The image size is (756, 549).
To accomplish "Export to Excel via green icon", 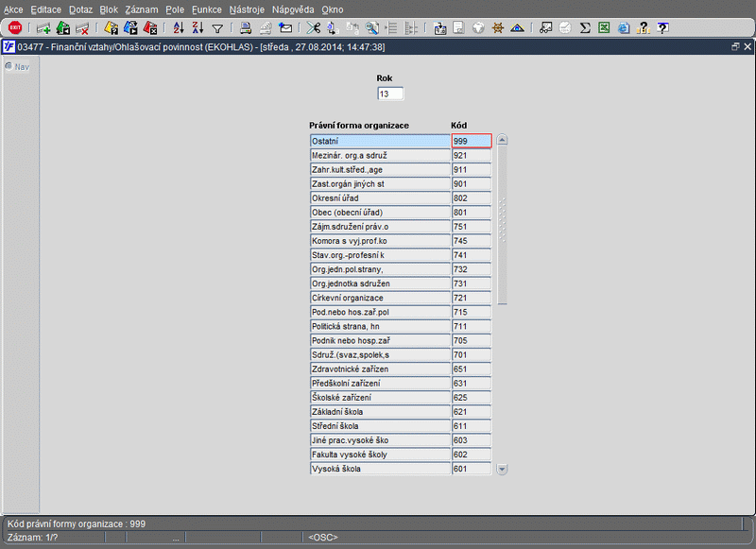I will (x=604, y=28).
